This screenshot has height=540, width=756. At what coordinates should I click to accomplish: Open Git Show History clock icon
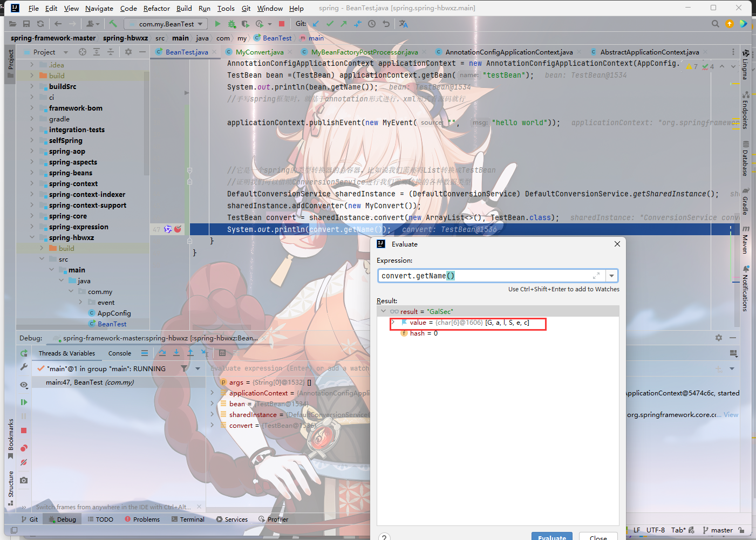[x=372, y=24]
